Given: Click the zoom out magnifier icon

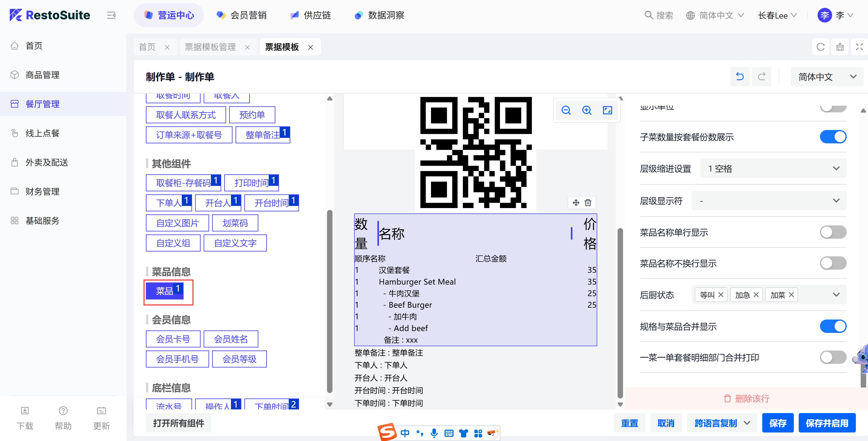Looking at the screenshot, I should coord(566,111).
